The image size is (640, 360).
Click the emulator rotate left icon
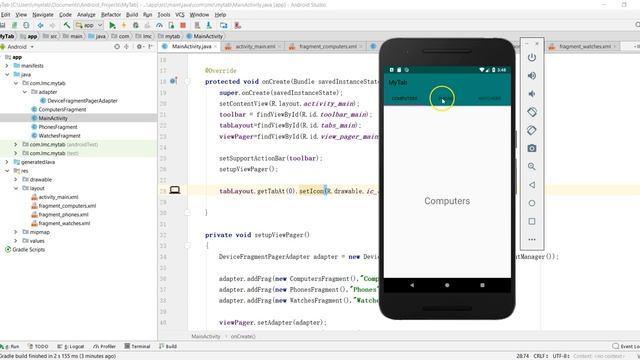pyautogui.click(x=531, y=112)
